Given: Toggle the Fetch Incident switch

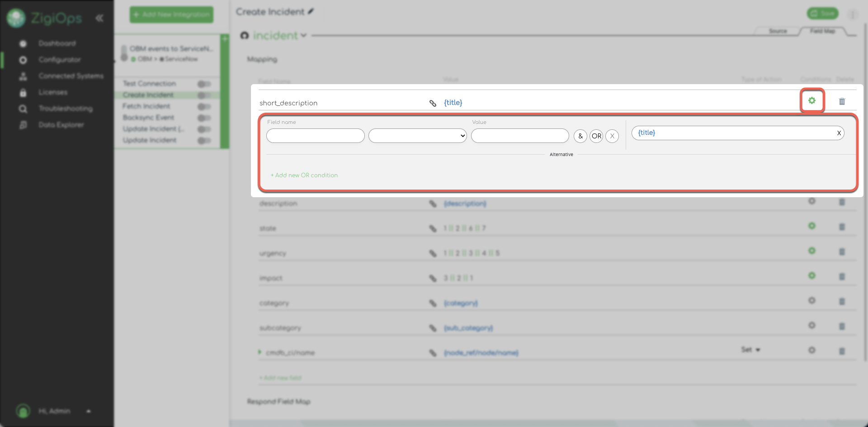Looking at the screenshot, I should pos(204,106).
